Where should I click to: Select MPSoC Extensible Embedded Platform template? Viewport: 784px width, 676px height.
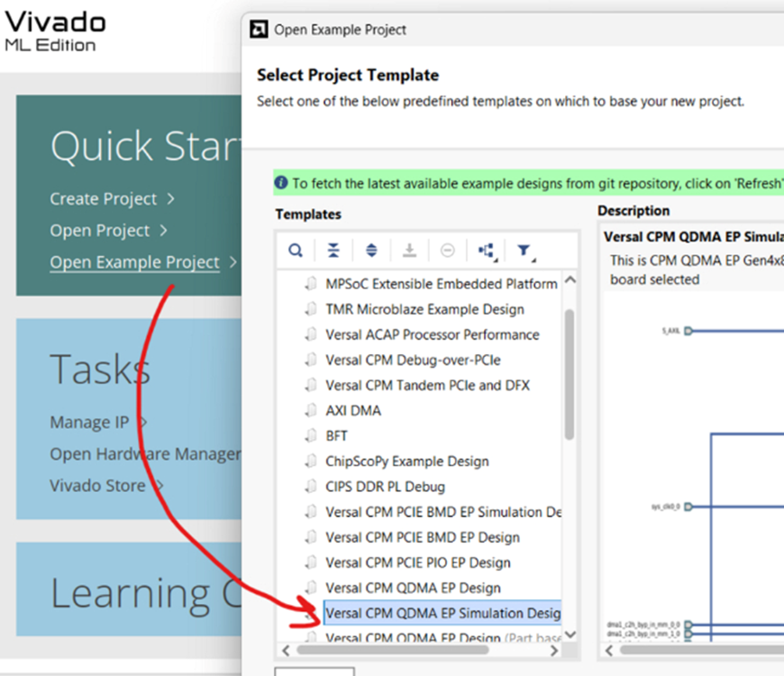click(x=441, y=284)
